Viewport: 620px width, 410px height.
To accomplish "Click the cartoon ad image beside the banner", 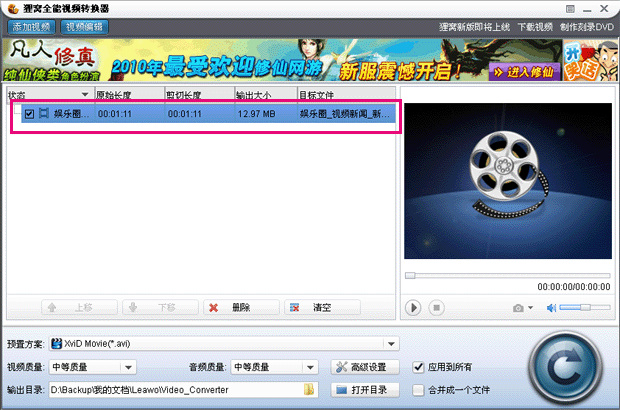I will pos(590,60).
